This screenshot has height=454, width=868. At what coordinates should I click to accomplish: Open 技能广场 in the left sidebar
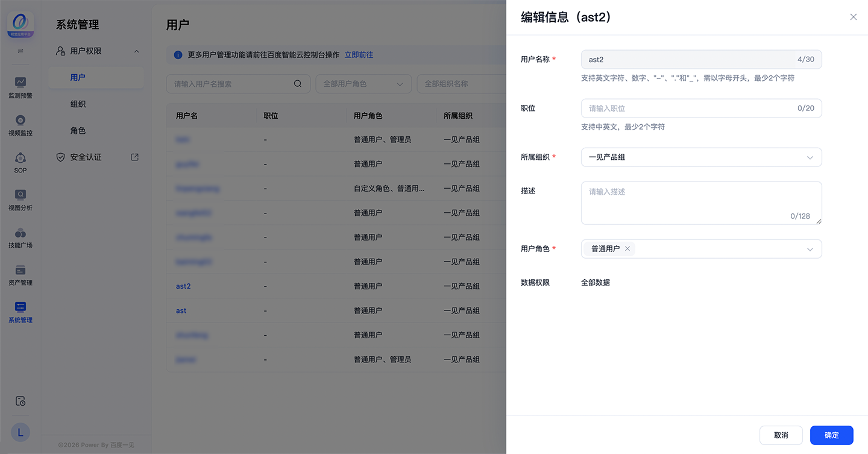coord(20,237)
